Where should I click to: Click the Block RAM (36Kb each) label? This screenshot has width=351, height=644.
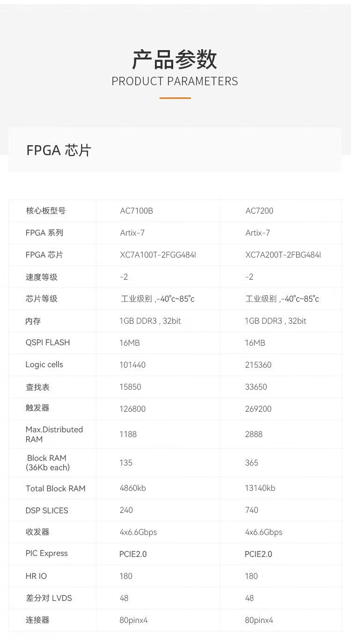(x=47, y=463)
